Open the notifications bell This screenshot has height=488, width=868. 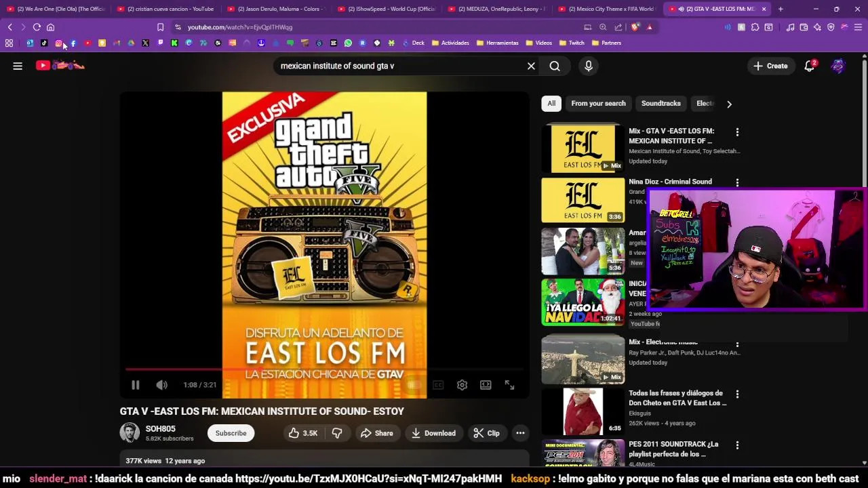pos(810,66)
